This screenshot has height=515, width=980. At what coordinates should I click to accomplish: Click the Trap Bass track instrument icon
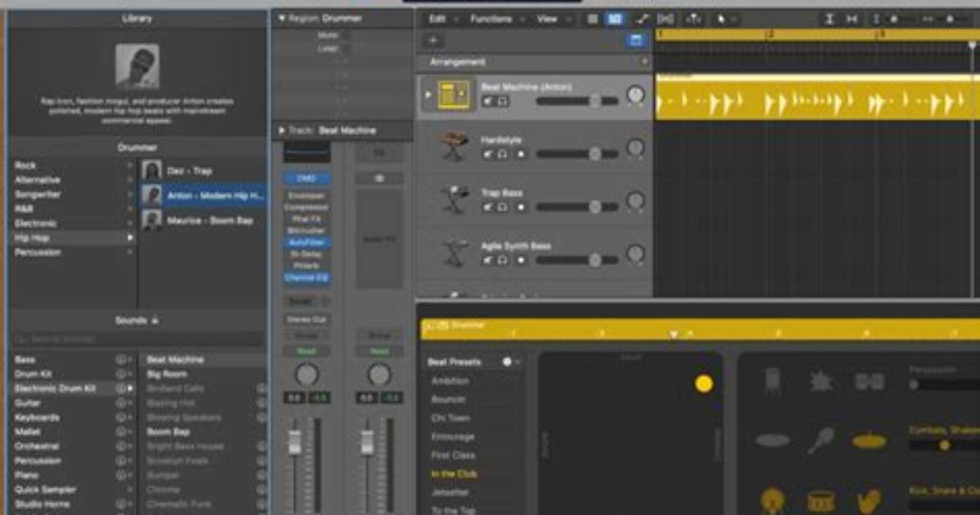(x=455, y=200)
